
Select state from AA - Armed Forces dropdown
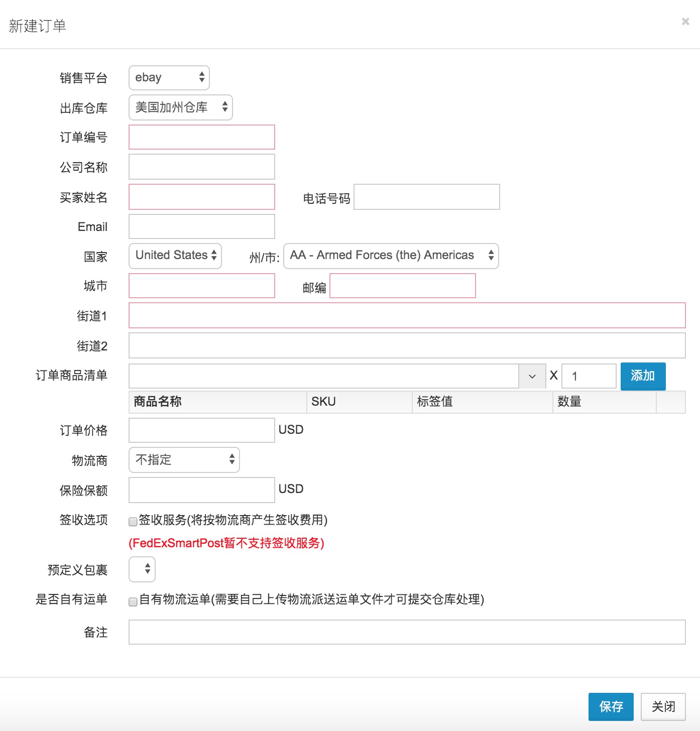[391, 256]
